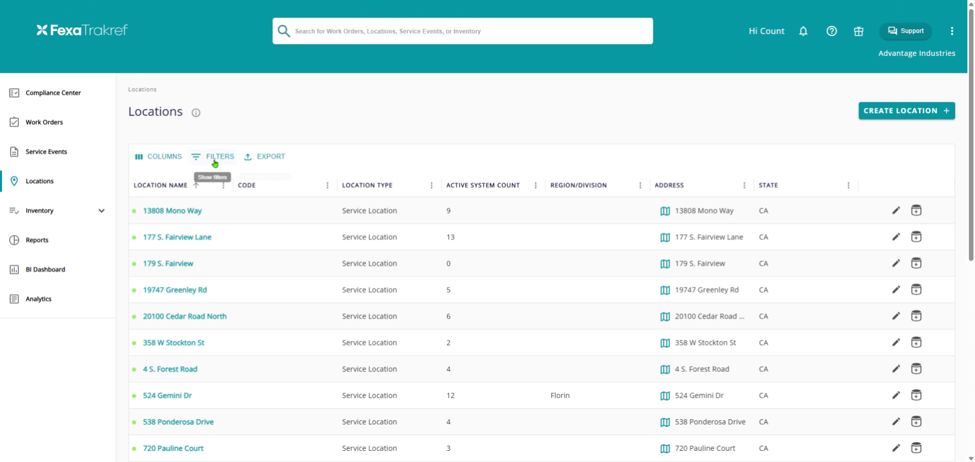Click the Hi Count greeting
975x462 pixels.
(766, 31)
